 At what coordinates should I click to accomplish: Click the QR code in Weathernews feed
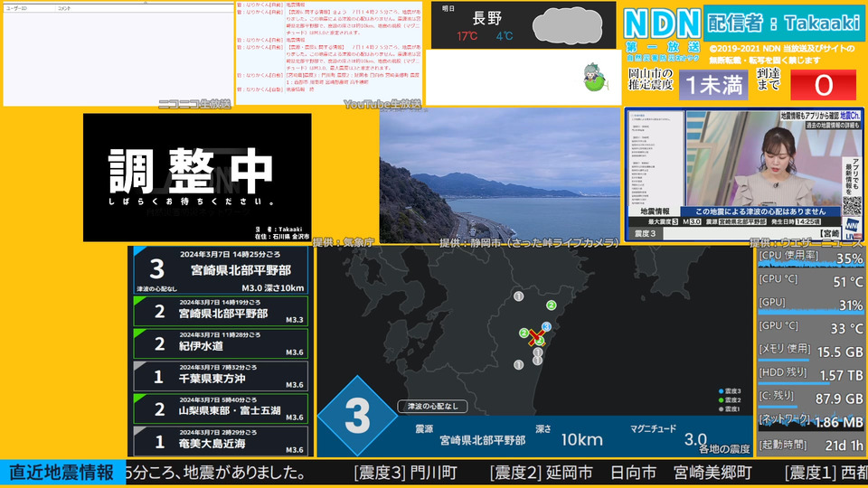pyautogui.click(x=852, y=206)
